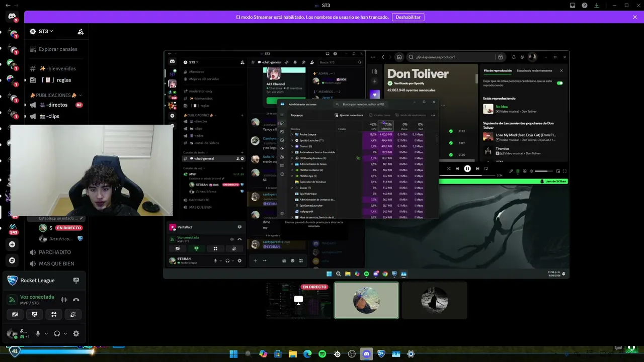Collapse the PUBLICACIONES channel category
This screenshot has height=362, width=644.
[56, 95]
